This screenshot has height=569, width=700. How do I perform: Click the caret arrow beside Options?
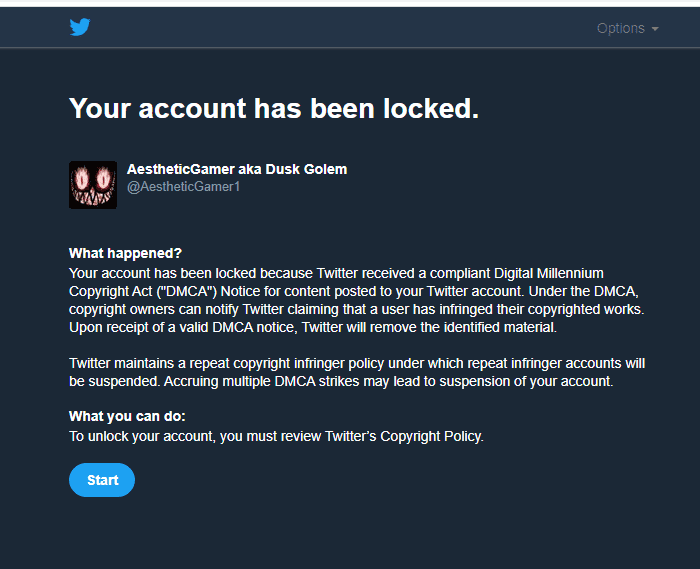click(x=655, y=29)
